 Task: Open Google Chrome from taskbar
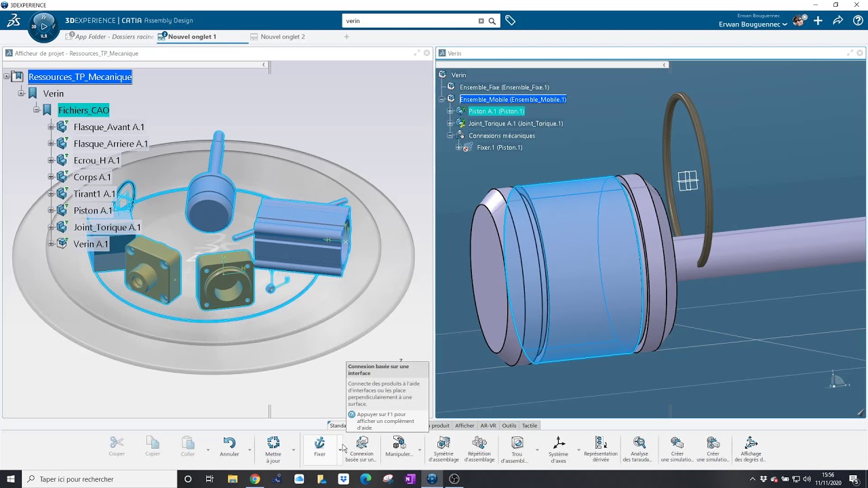click(254, 479)
